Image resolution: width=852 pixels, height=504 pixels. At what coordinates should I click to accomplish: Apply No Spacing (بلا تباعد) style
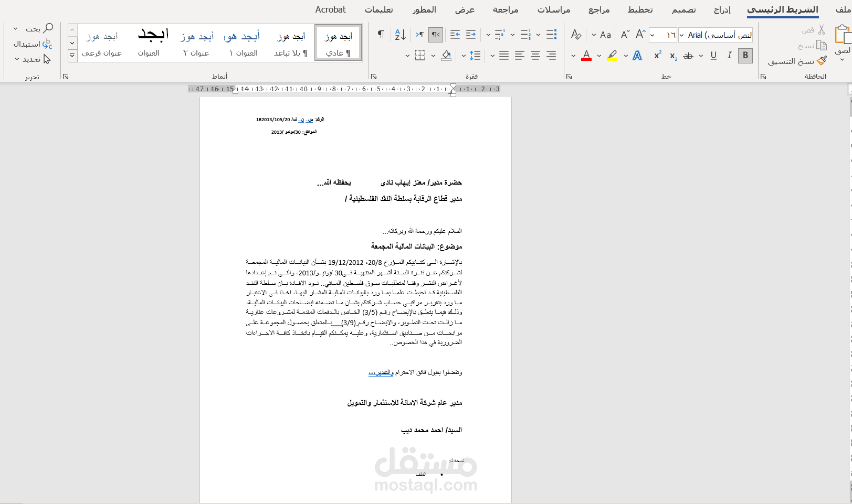coord(291,43)
